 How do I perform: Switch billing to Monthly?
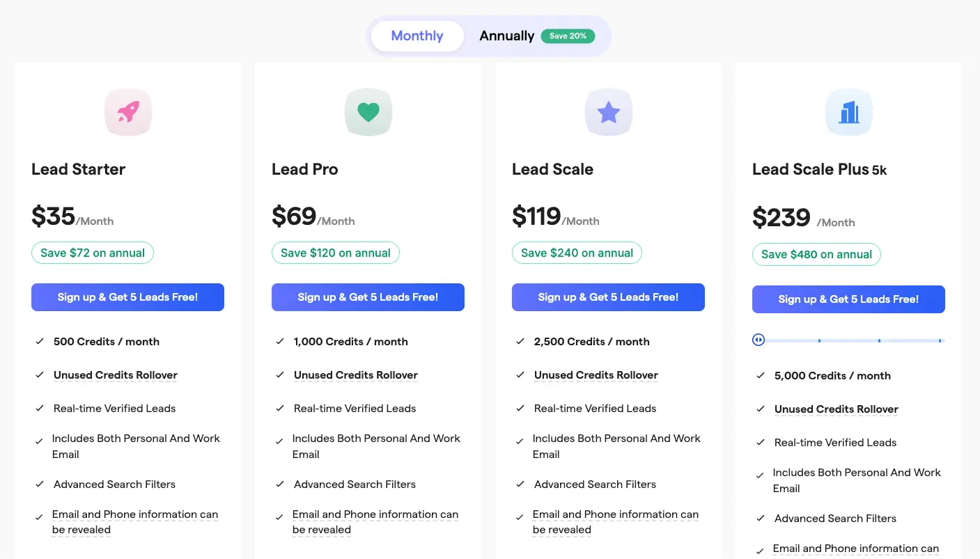coord(417,36)
